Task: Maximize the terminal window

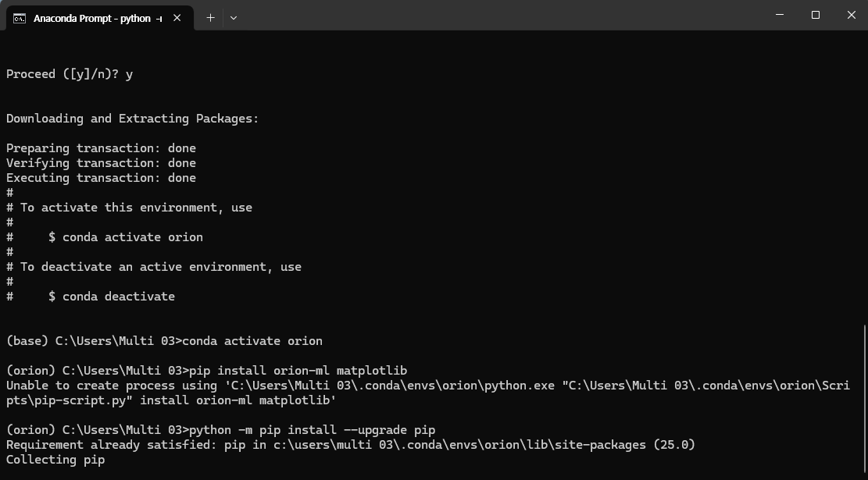Action: [816, 15]
